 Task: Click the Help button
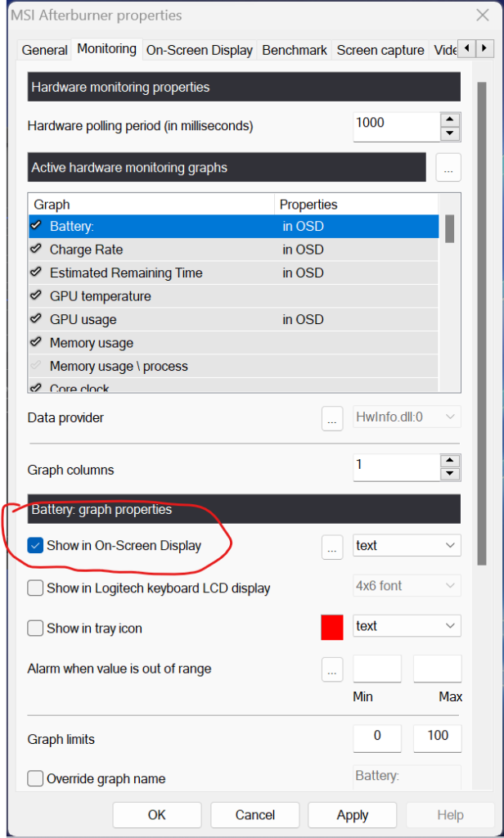450,814
